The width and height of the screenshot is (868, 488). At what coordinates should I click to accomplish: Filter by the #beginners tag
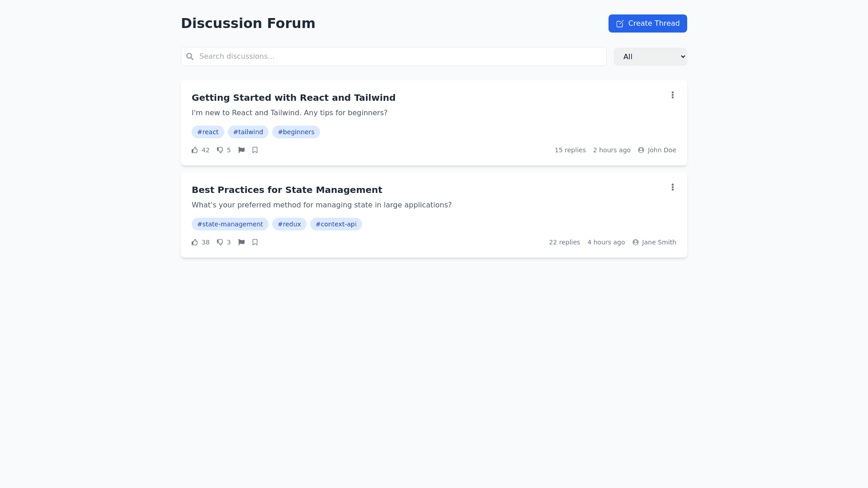click(x=296, y=132)
